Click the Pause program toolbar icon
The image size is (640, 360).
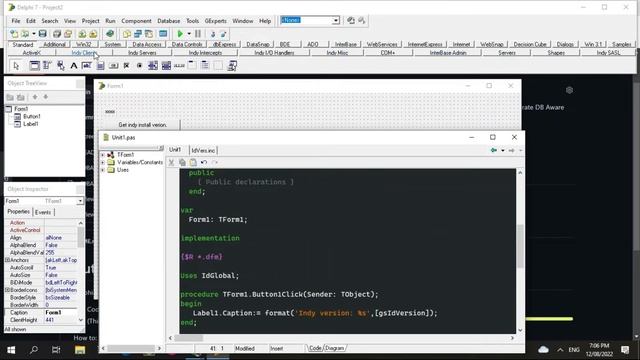pos(198,34)
